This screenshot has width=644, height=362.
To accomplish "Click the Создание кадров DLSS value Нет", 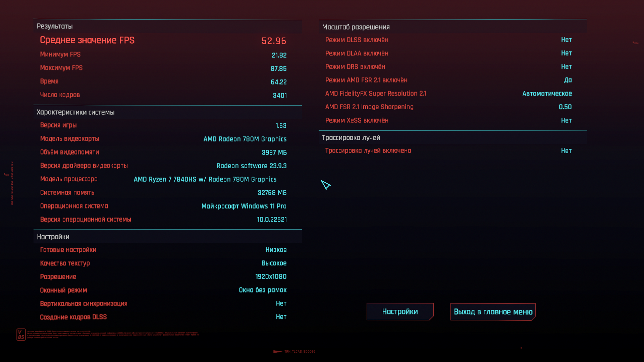I will [281, 317].
